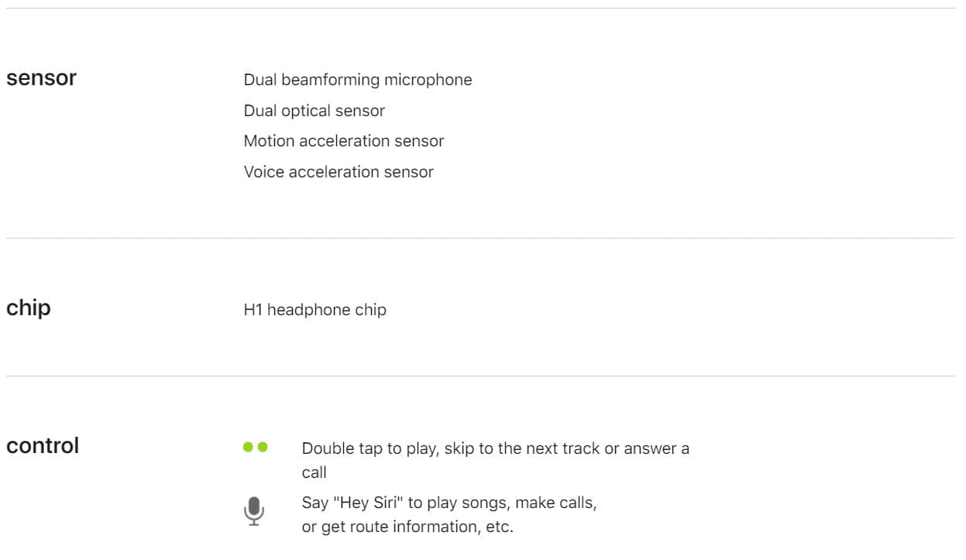Click the right green dot icon
Image resolution: width=966 pixels, height=560 pixels.
[x=262, y=447]
